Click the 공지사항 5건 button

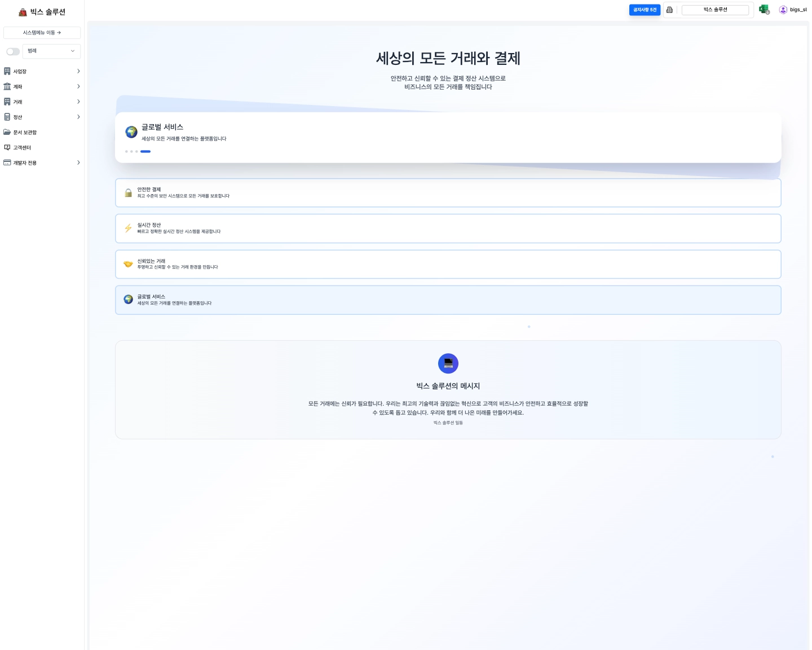(645, 10)
